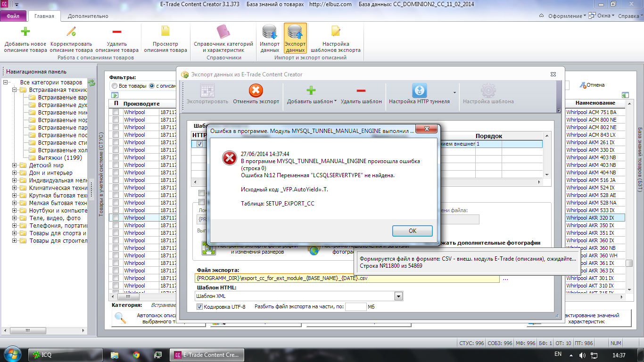644x362 pixels.
Task: Click the photo export resize settings icon
Action: 209,248
